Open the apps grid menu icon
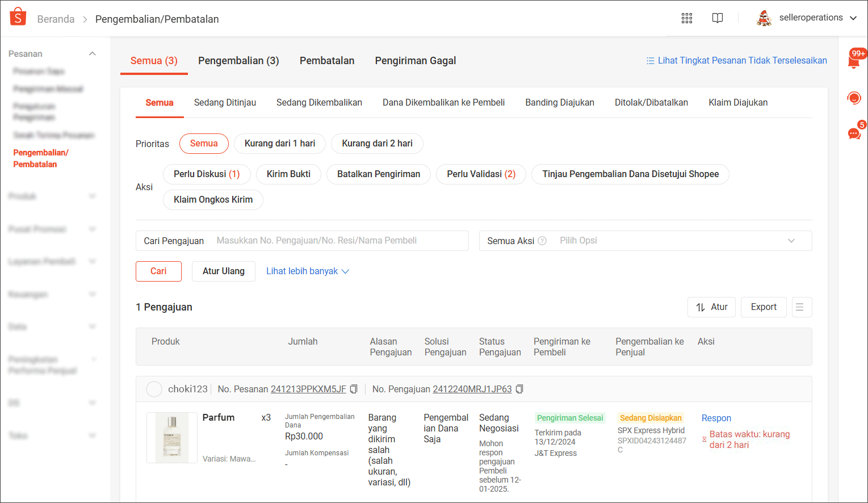 (x=687, y=18)
